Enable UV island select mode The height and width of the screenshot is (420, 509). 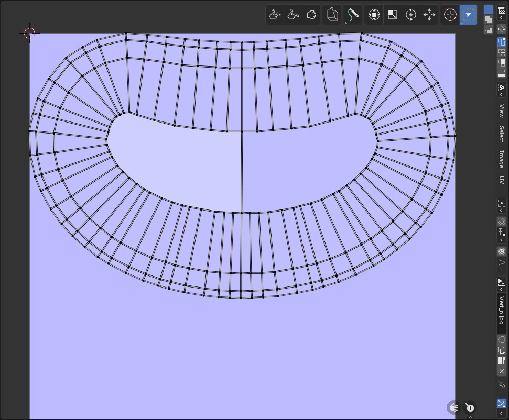(x=502, y=73)
